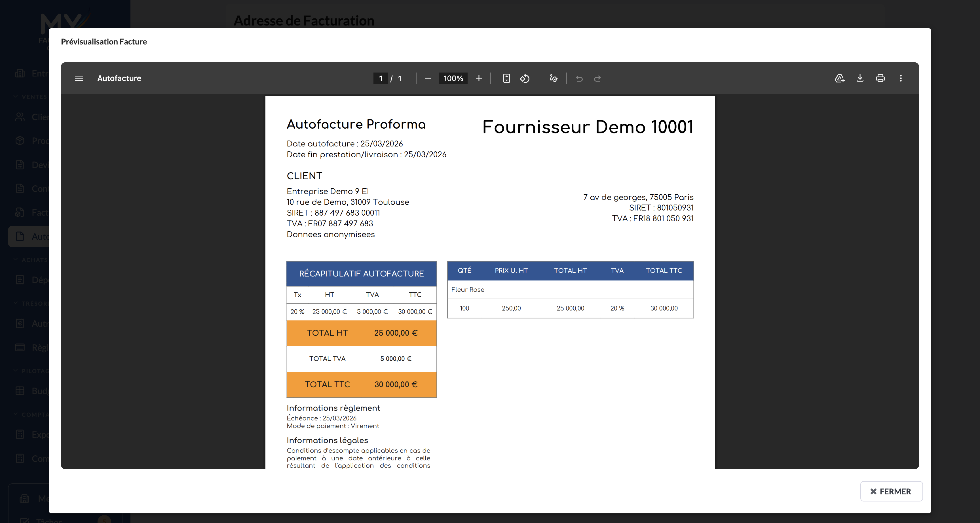The image size is (980, 523).
Task: Click '7 av de georges, 75005 Paris' address
Action: (638, 197)
